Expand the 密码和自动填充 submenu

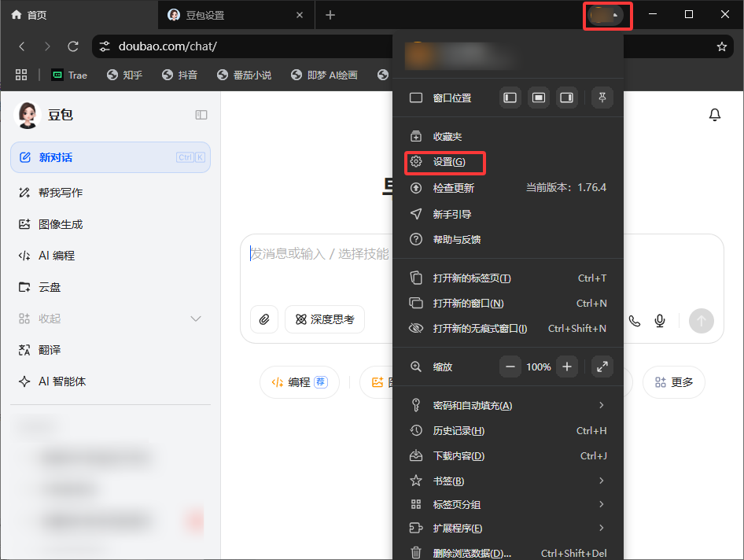pyautogui.click(x=601, y=405)
